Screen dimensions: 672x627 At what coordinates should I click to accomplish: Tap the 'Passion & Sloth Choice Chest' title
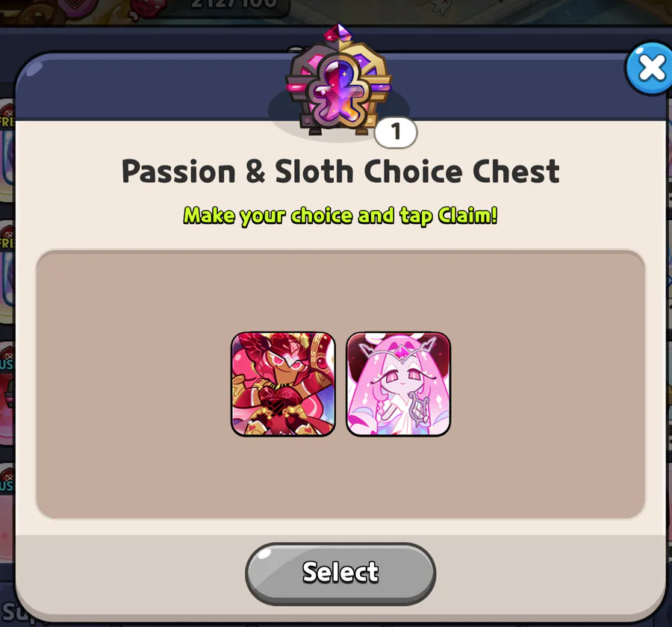pos(340,172)
